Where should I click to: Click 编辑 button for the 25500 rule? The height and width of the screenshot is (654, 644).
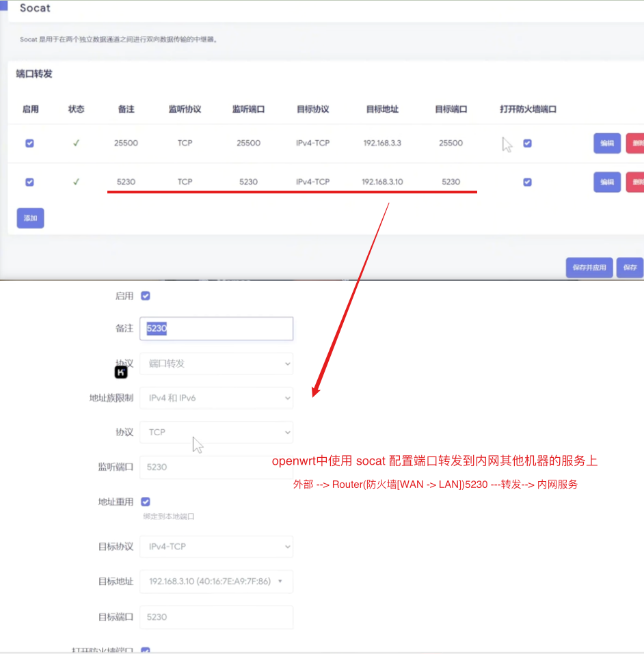coord(606,144)
